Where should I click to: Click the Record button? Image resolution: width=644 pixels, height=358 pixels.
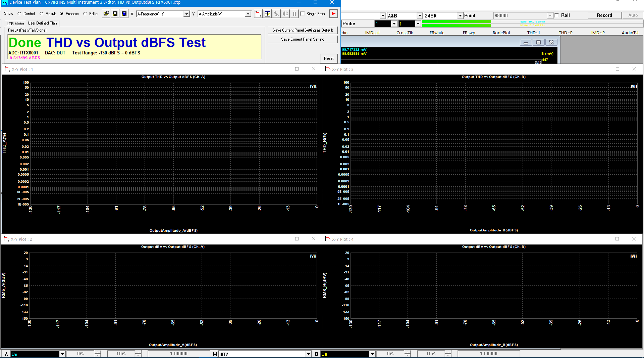[x=604, y=15]
